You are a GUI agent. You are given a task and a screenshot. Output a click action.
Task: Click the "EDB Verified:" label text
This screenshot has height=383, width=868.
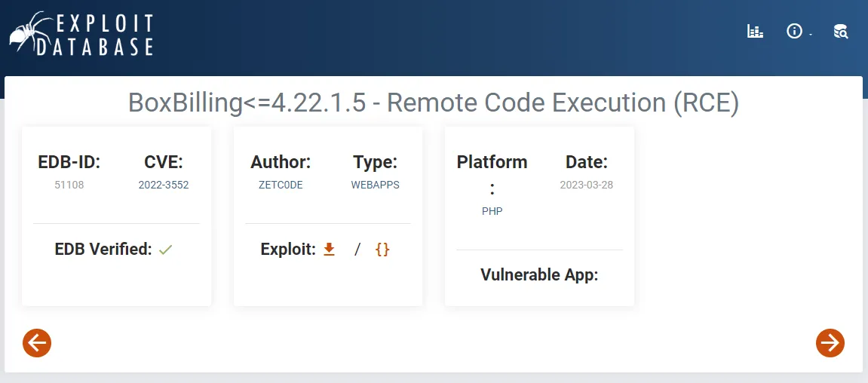tap(103, 250)
